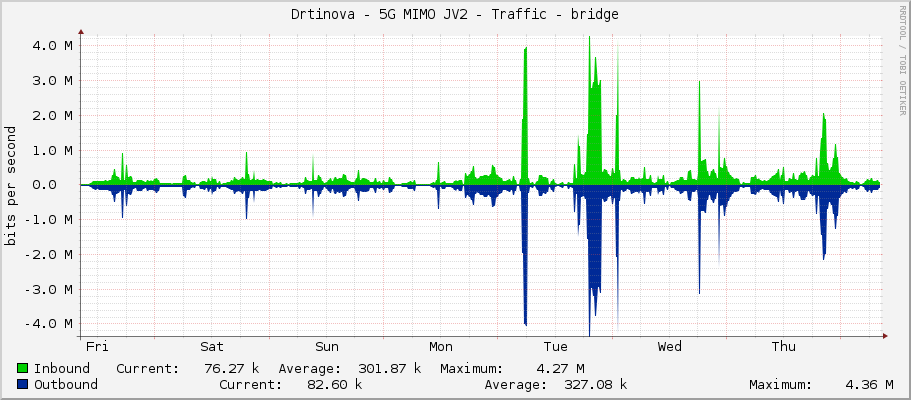
Task: Click the '3.0 M' y-axis label
Action: pos(53,81)
